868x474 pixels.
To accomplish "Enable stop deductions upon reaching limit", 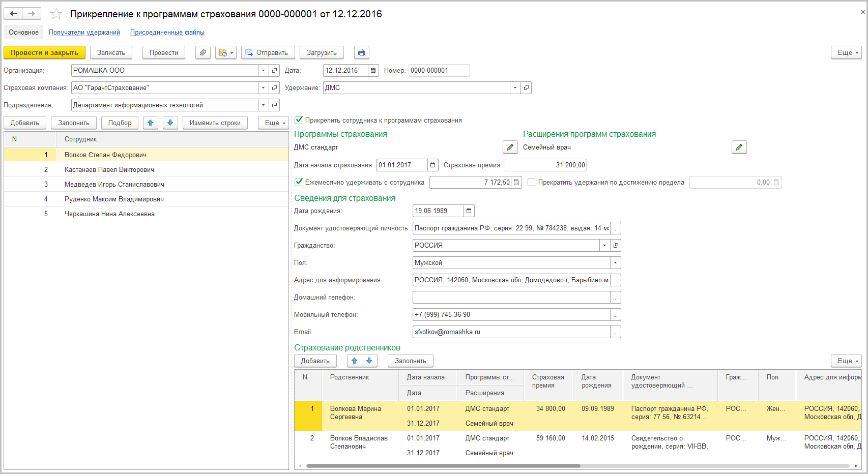I will (x=532, y=182).
